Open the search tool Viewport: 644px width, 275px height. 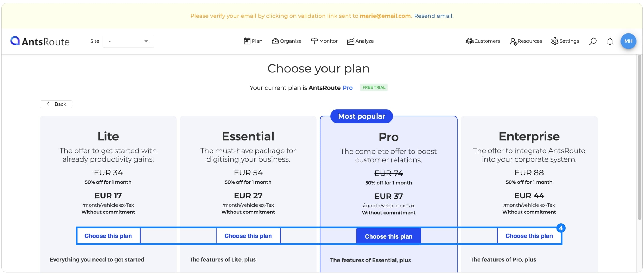coord(592,41)
